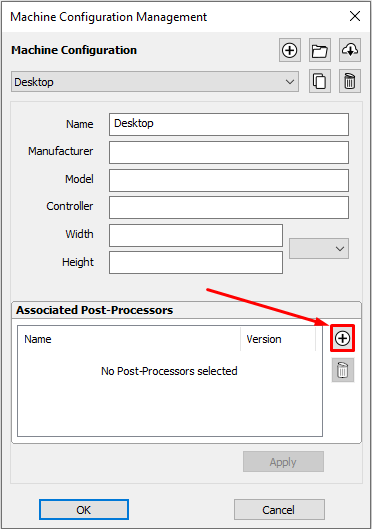Expand the units dropdown beside Width
The width and height of the screenshot is (372, 529).
tap(319, 249)
